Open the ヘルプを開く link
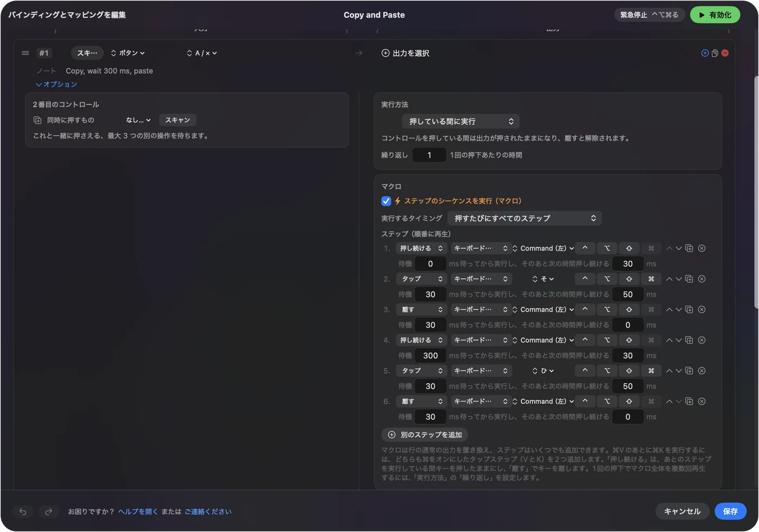The height and width of the screenshot is (532, 759). click(138, 511)
